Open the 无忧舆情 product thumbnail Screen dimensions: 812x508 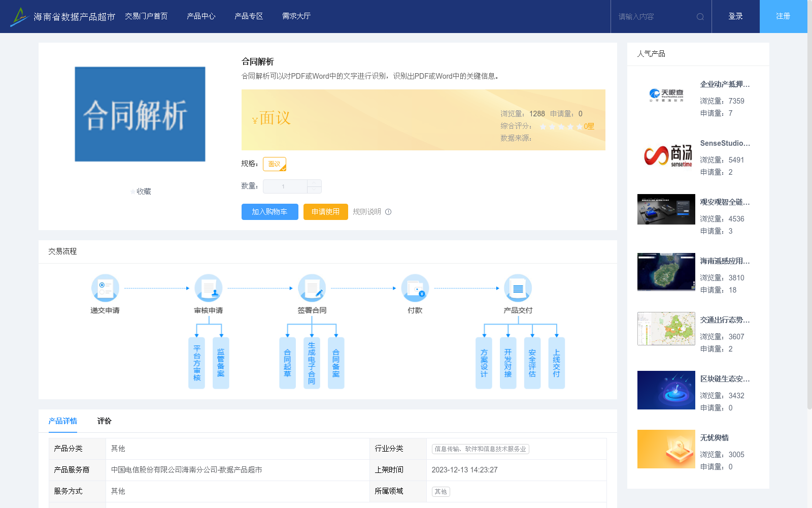666,449
